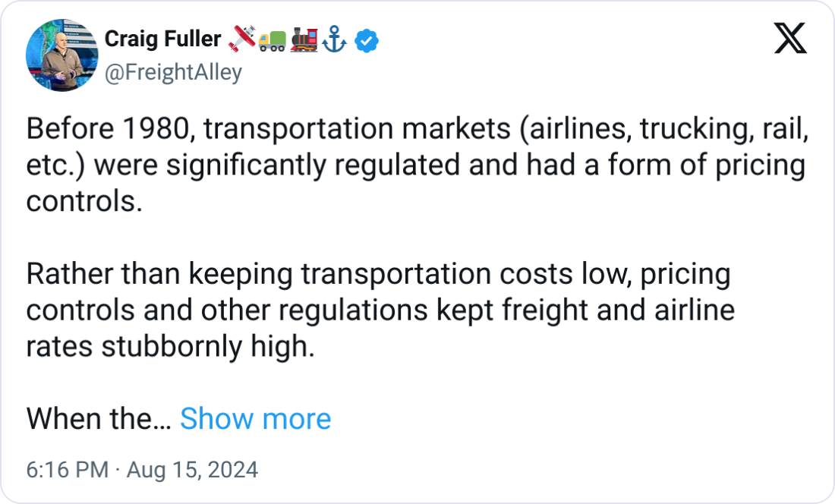Click the truncated 'When the…' text

99,418
